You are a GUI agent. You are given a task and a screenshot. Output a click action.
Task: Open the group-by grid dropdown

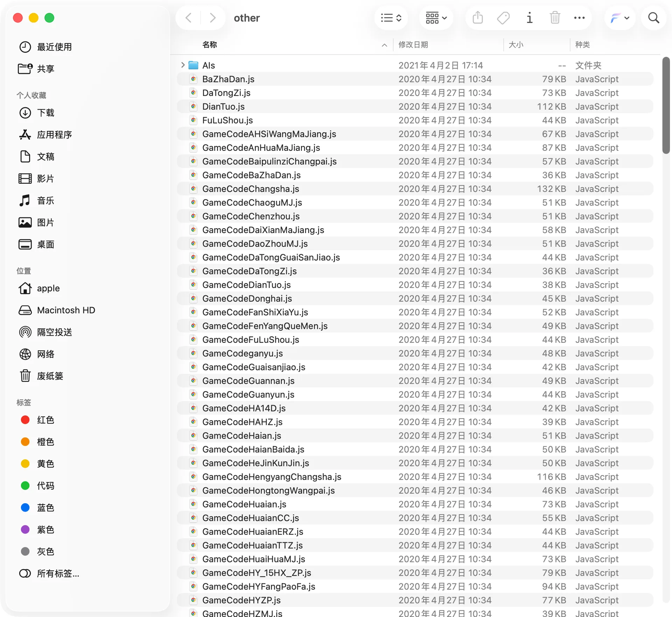coord(436,18)
